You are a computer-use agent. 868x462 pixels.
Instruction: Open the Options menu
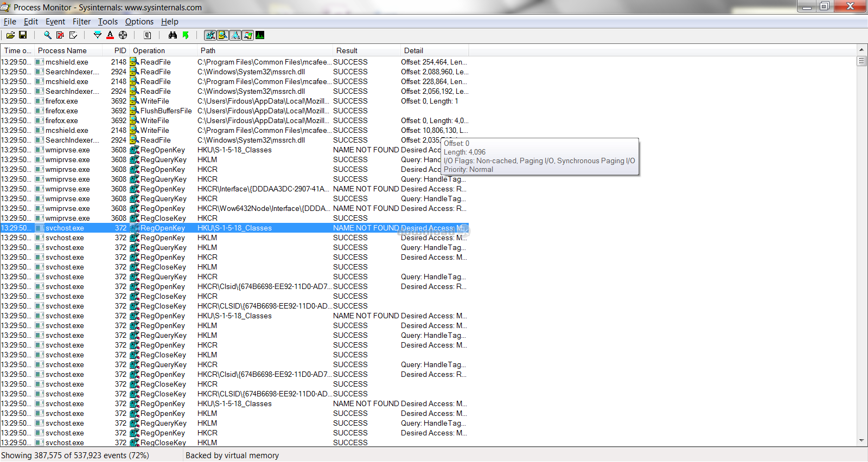[x=139, y=22]
